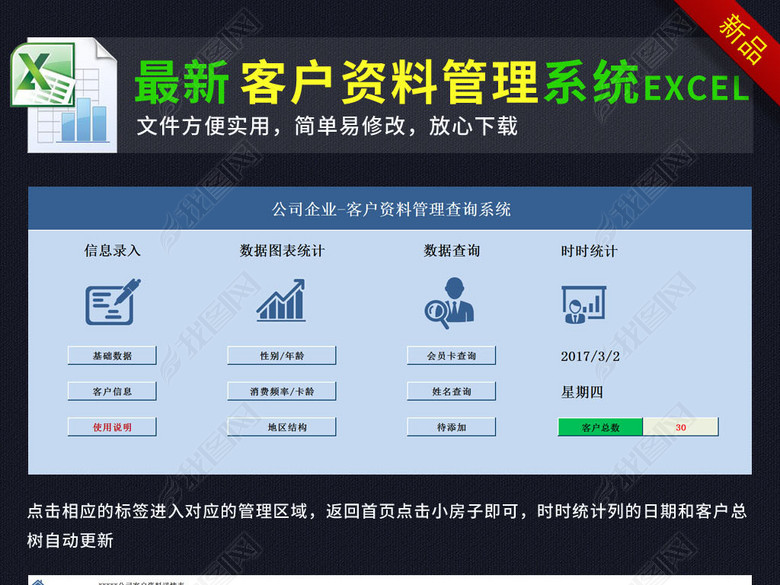Click the 数据图表统计 bar chart icon
This screenshot has height=585, width=780.
pos(281,300)
